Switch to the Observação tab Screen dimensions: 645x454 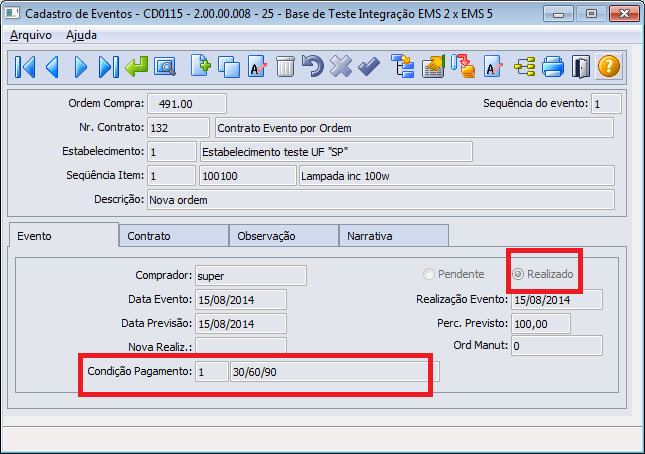[x=284, y=236]
